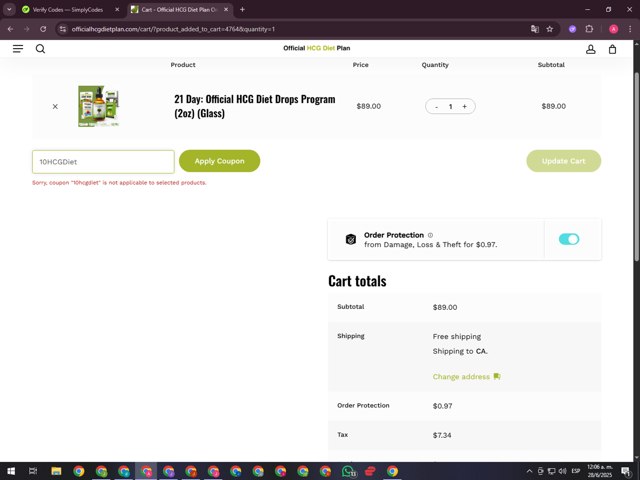The height and width of the screenshot is (480, 640).
Task: Reload the cart page
Action: (43, 29)
